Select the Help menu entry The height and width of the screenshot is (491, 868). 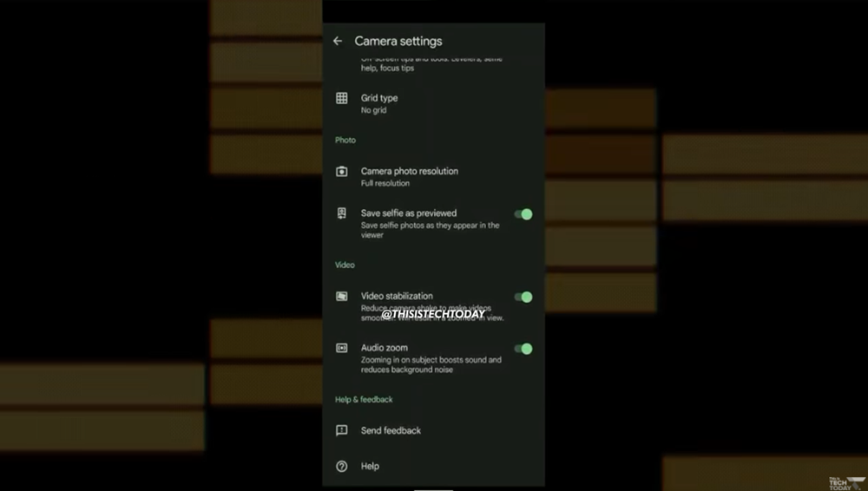point(370,466)
